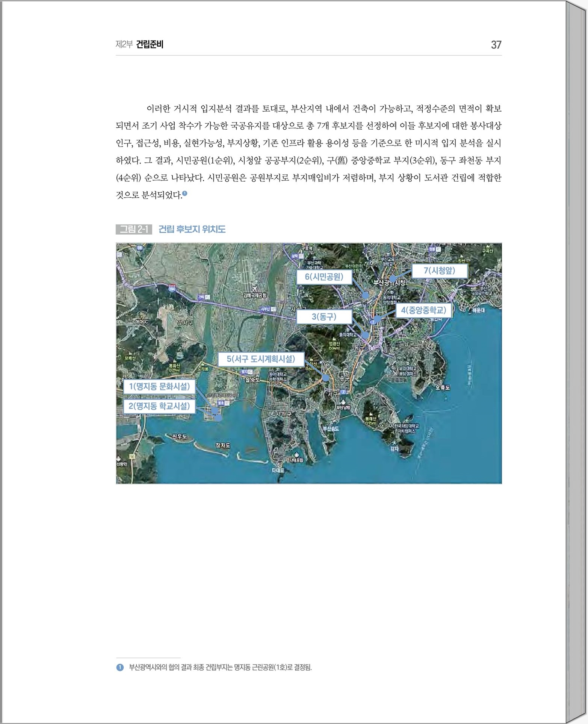The height and width of the screenshot is (724, 588).
Task: Click the 다대포항 label on the map
Action: 296,460
